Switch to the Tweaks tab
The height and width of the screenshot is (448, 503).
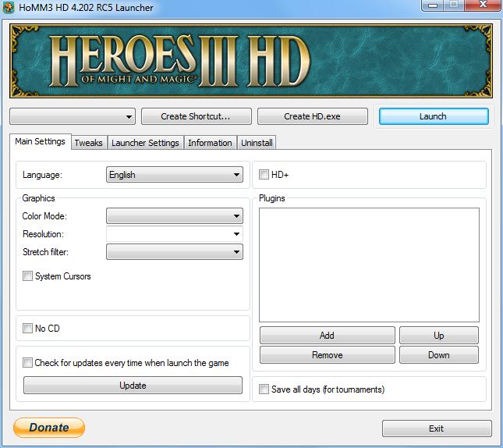coord(88,143)
